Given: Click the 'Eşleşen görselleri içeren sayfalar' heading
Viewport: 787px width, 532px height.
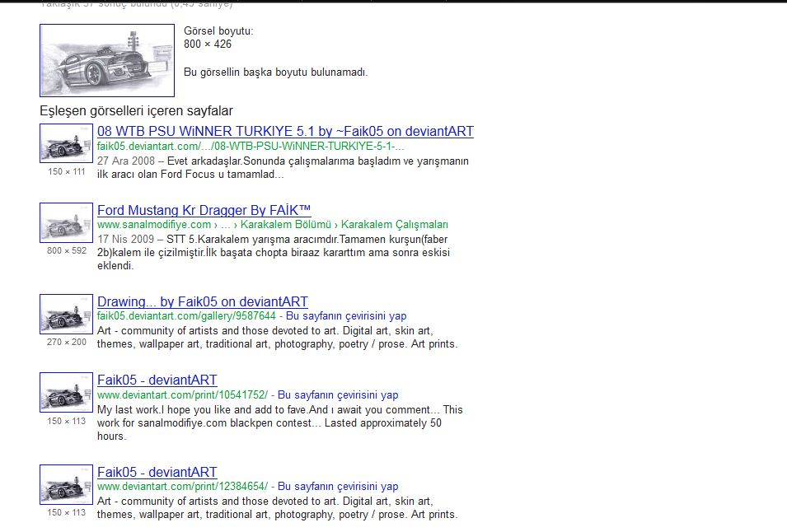Looking at the screenshot, I should pyautogui.click(x=136, y=111).
